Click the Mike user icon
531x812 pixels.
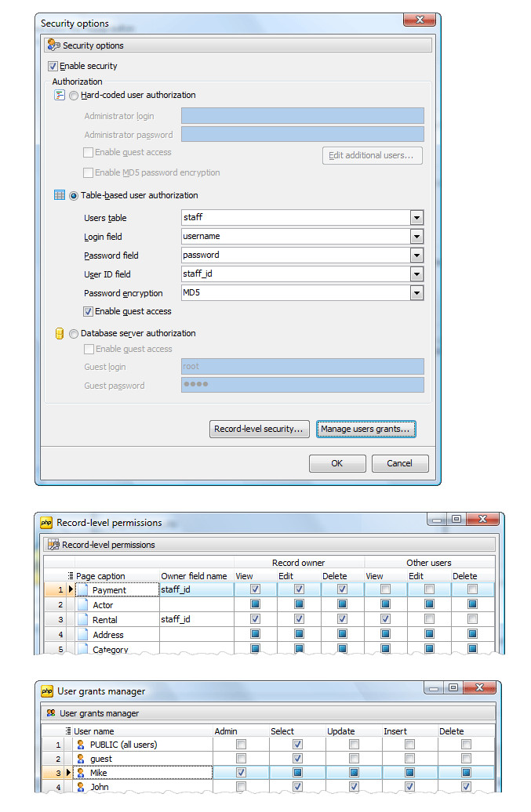pyautogui.click(x=81, y=773)
